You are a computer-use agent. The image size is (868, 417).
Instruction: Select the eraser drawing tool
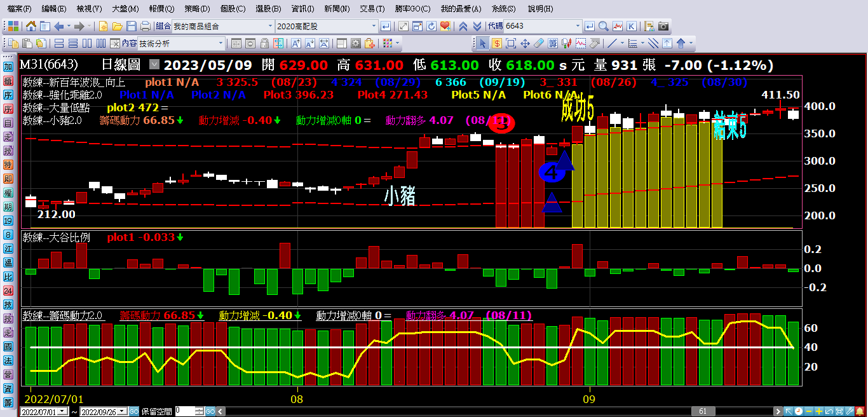pos(539,43)
